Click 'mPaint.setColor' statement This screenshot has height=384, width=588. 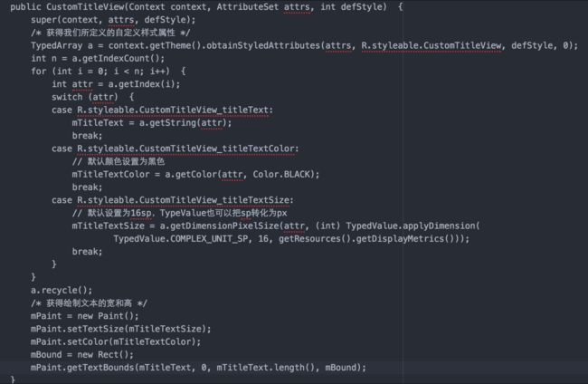pyautogui.click(x=116, y=341)
